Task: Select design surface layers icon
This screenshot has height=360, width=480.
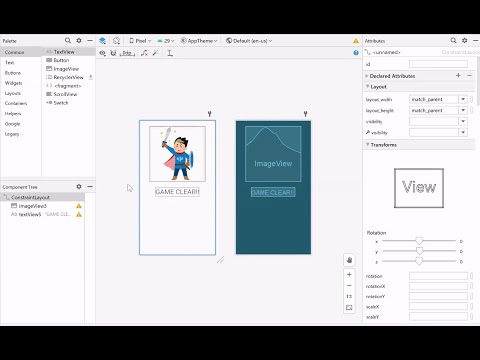Action: (x=102, y=41)
